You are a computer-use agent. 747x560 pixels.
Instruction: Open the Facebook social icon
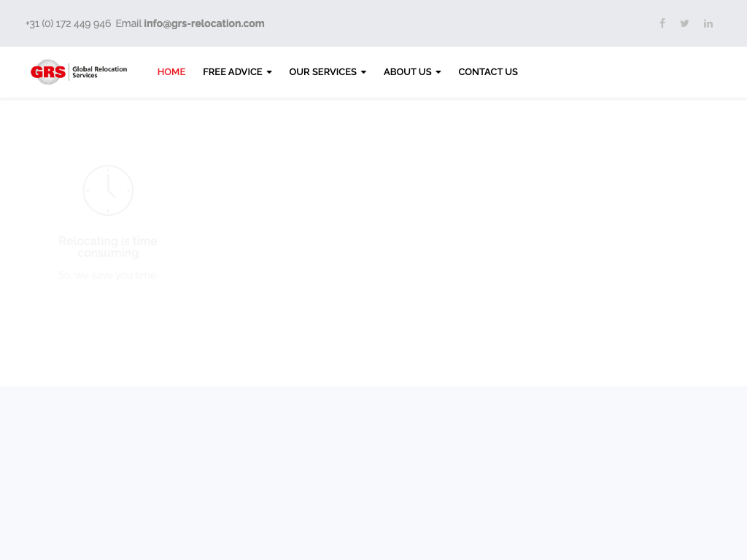[x=662, y=23]
